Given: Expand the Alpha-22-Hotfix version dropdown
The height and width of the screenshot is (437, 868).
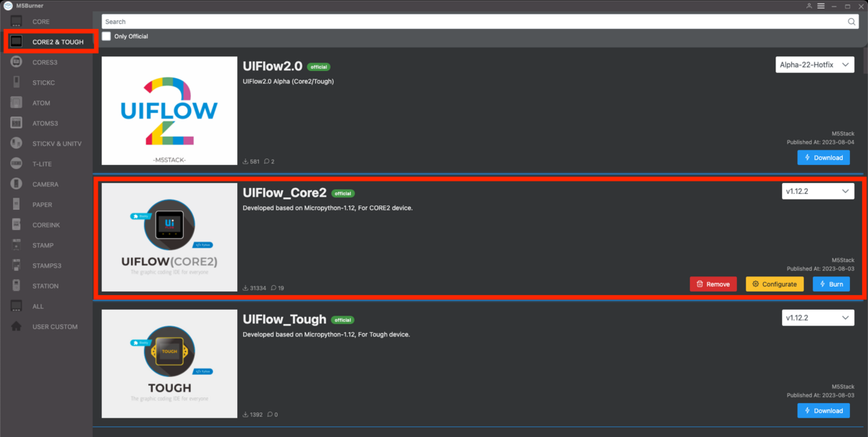Looking at the screenshot, I should 814,64.
